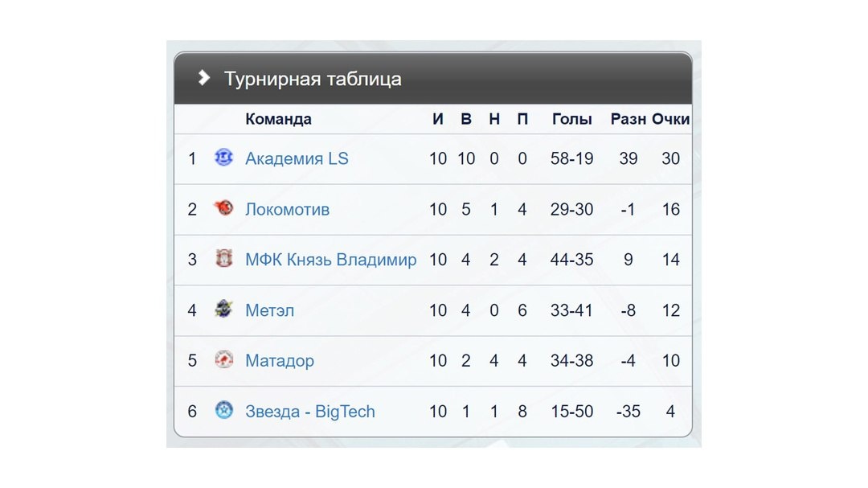The image size is (868, 488).
Task: Select the 30 points cell for Академия LS
Action: click(670, 158)
